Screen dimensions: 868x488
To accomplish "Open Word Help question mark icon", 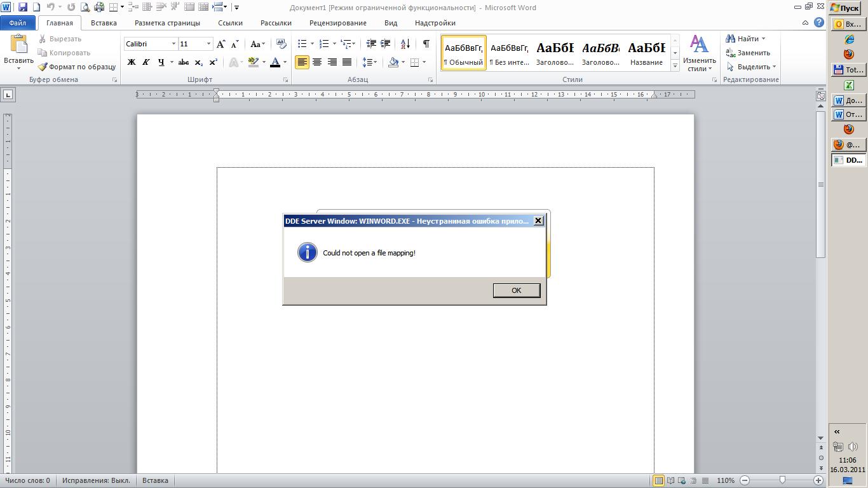I will [x=819, y=22].
